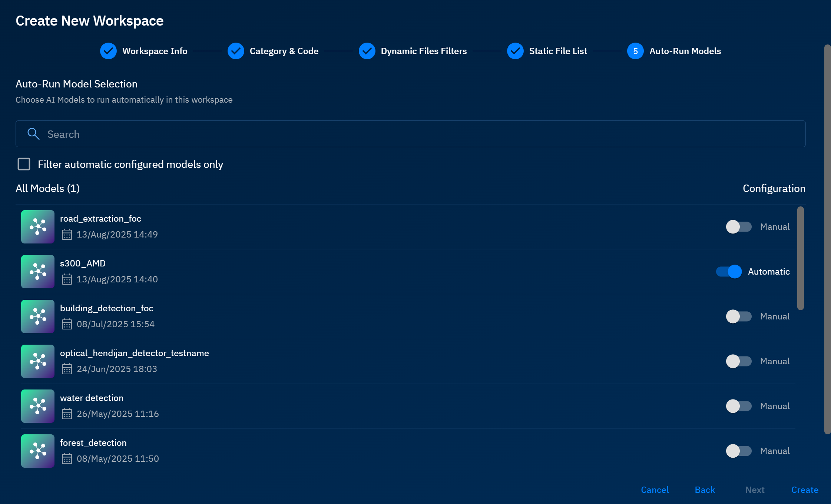Focus the model Search field
Screen dimensions: 831x504
410,134
